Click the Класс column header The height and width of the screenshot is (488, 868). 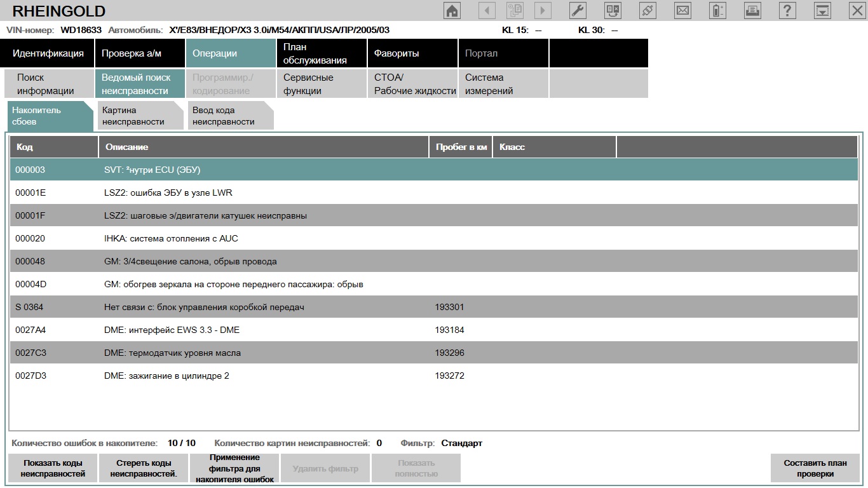pos(554,147)
